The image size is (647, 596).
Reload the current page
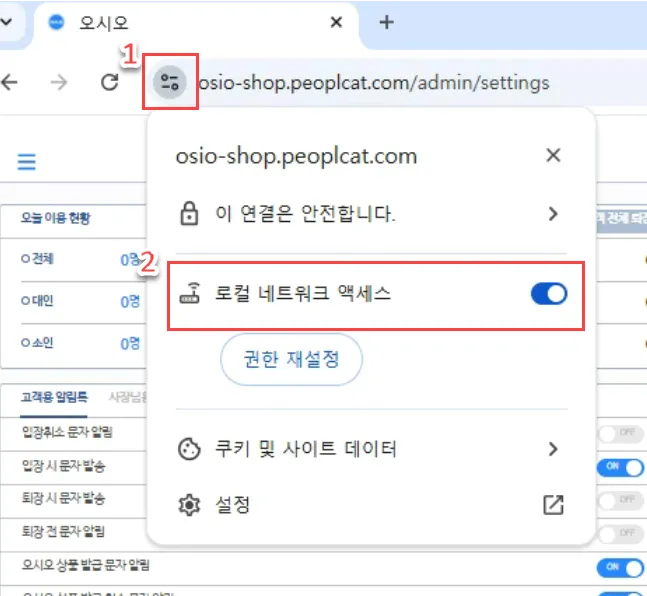click(110, 82)
